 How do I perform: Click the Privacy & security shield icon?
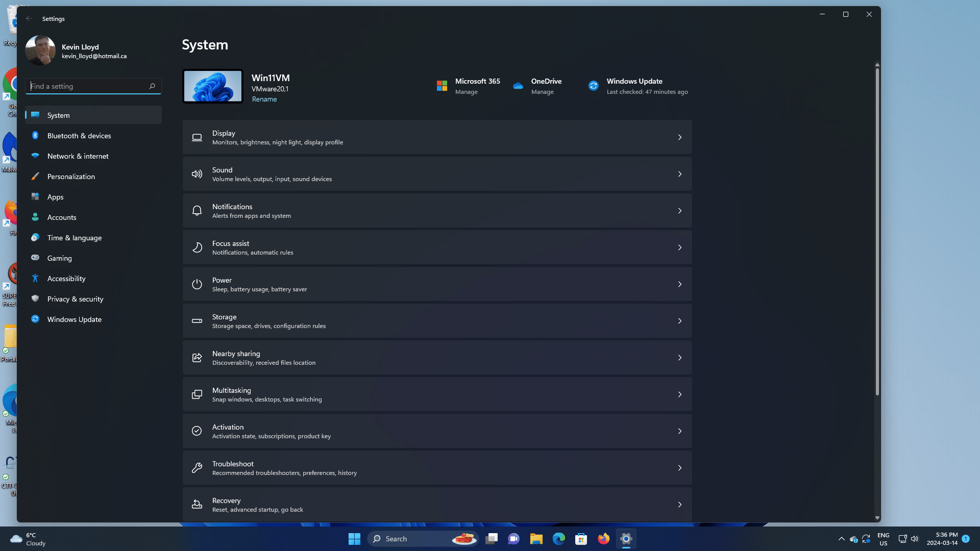[x=35, y=299]
